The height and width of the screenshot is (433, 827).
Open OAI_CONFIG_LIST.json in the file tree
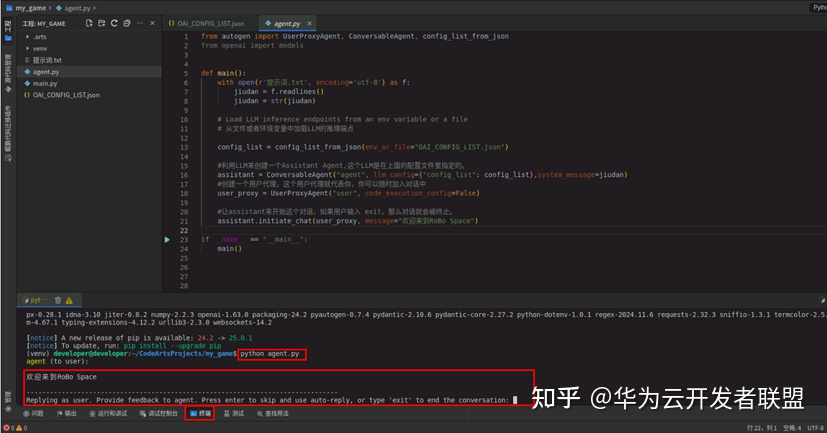66,95
